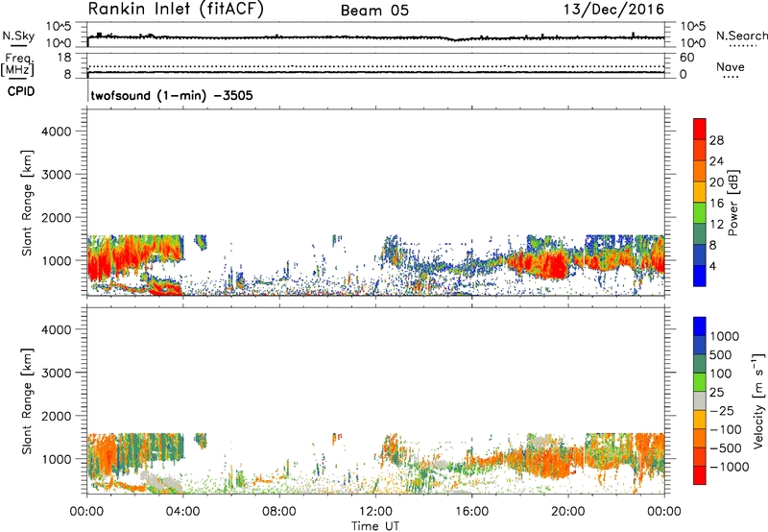Click 'twofsound (1-min) -3505' text

[x=172, y=95]
